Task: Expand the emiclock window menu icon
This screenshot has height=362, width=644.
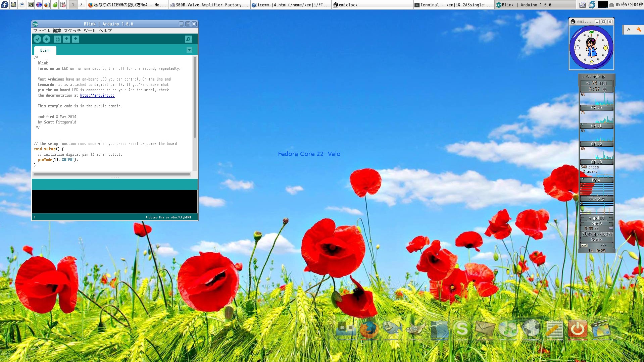Action: pos(573,21)
